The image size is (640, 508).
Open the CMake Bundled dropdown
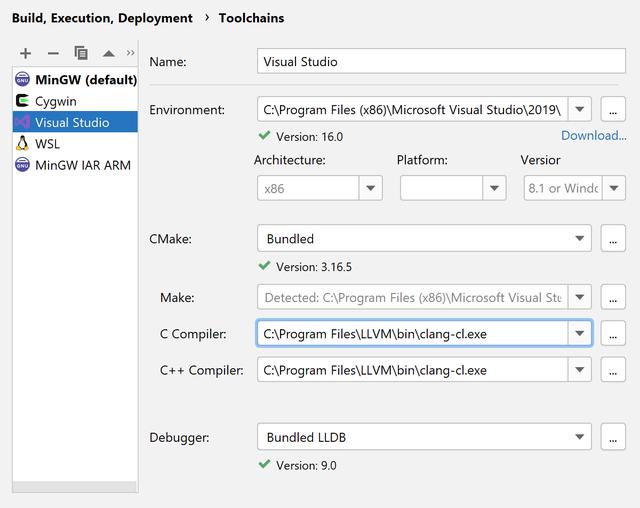click(x=424, y=238)
